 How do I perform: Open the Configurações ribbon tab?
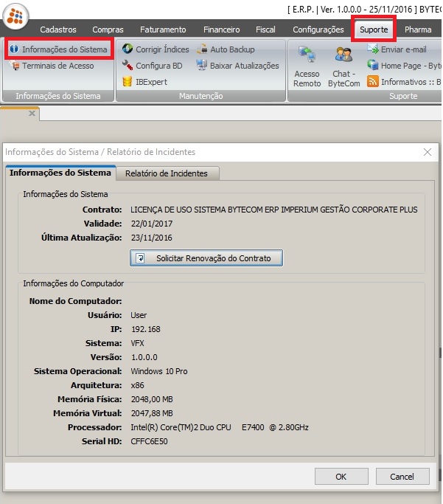[318, 30]
